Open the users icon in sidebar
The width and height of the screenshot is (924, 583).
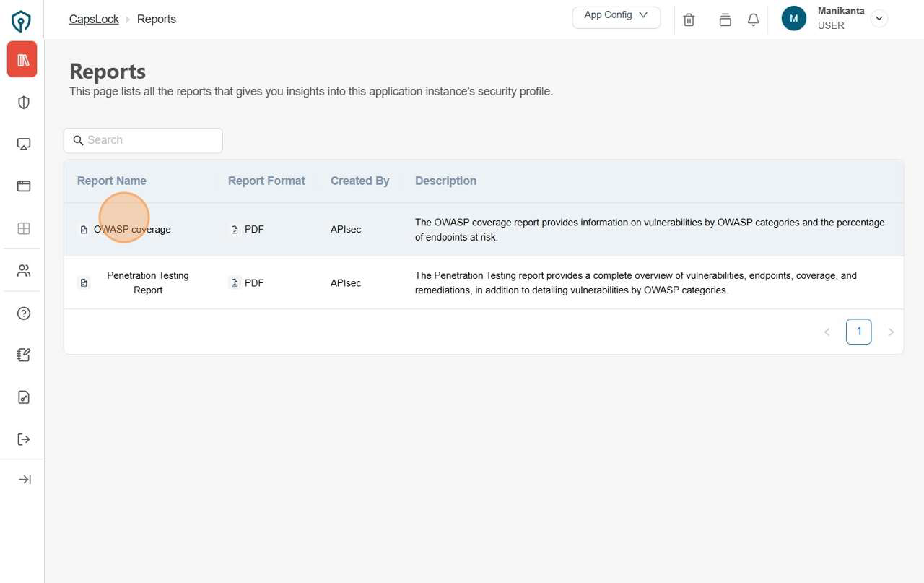coord(24,271)
